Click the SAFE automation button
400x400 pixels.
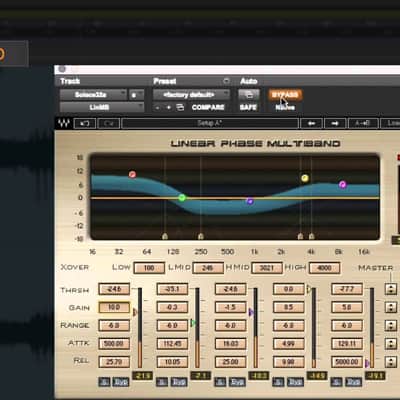248,107
